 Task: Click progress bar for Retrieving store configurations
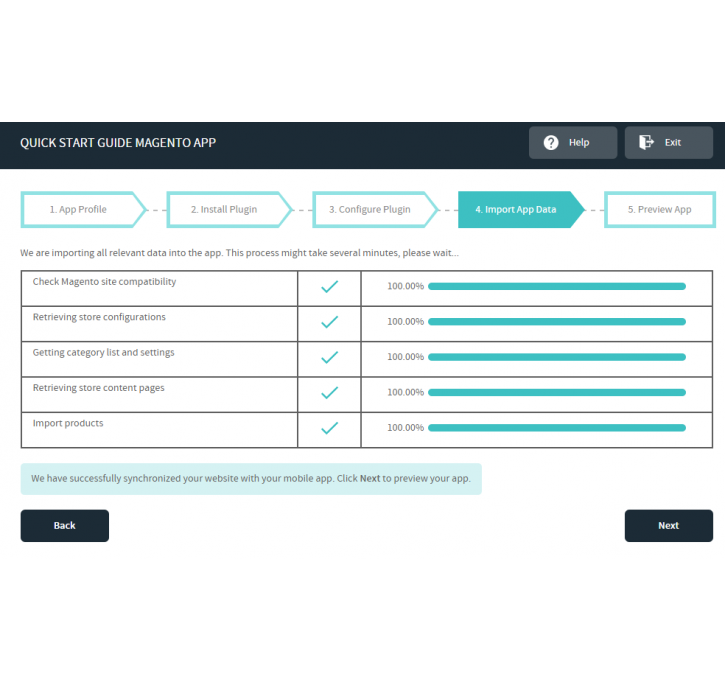click(557, 322)
